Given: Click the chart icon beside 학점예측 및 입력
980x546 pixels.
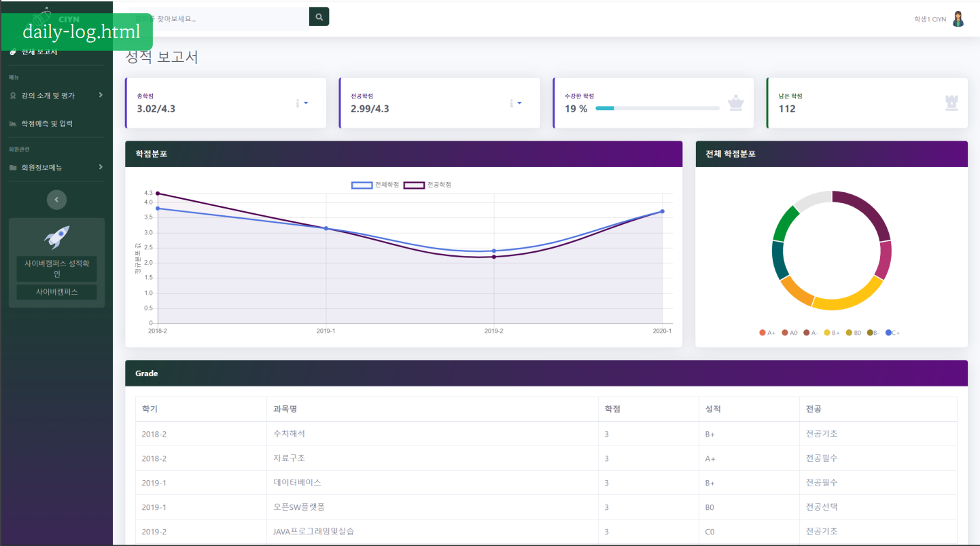Looking at the screenshot, I should click(13, 124).
